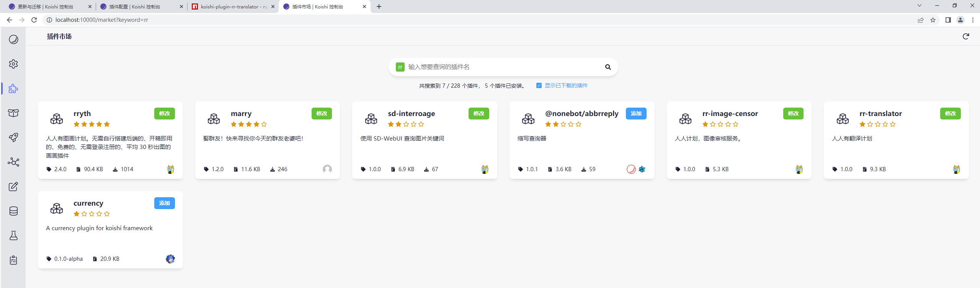Click the rryth plugin cube icon

point(57,119)
